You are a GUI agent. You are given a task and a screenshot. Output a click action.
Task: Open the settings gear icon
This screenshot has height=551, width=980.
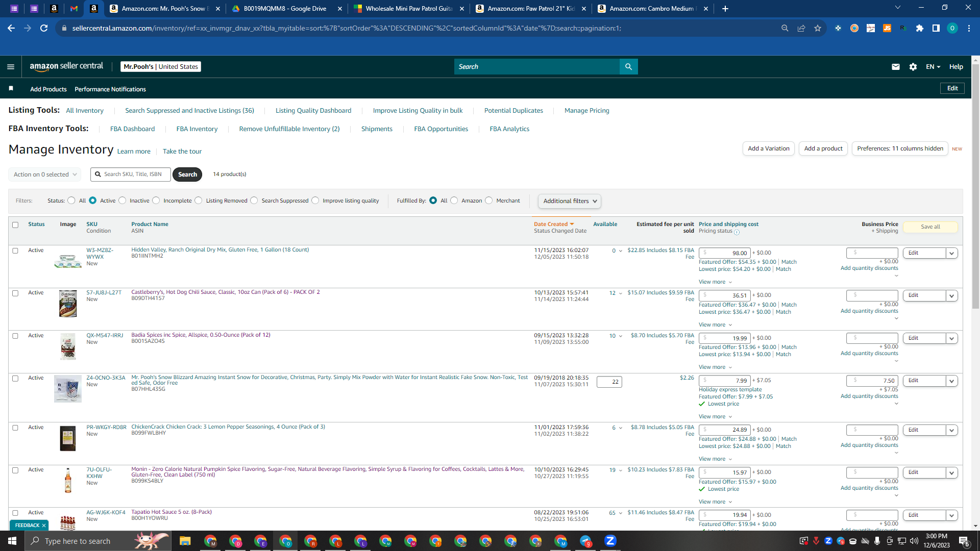pyautogui.click(x=913, y=67)
